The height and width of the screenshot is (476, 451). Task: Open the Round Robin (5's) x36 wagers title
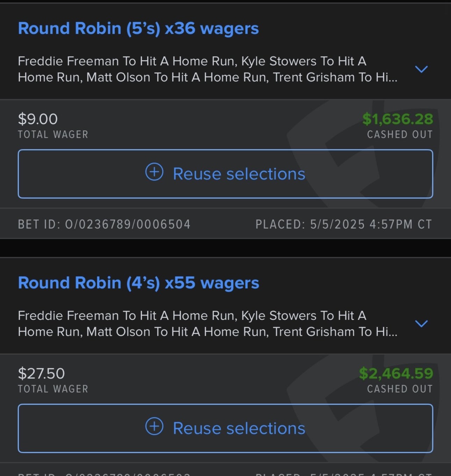(x=138, y=28)
